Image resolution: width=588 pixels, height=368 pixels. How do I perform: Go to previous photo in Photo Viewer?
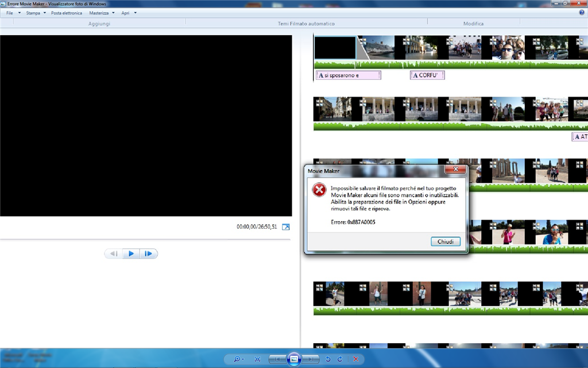pyautogui.click(x=277, y=359)
